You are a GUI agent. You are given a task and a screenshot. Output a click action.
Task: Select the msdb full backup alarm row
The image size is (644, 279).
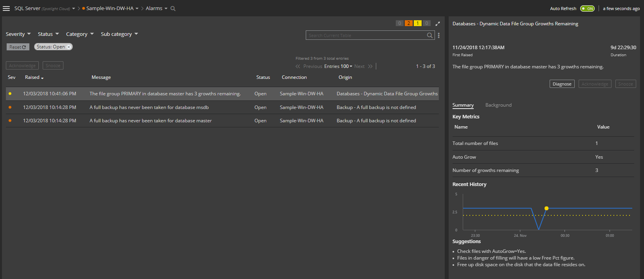click(222, 107)
